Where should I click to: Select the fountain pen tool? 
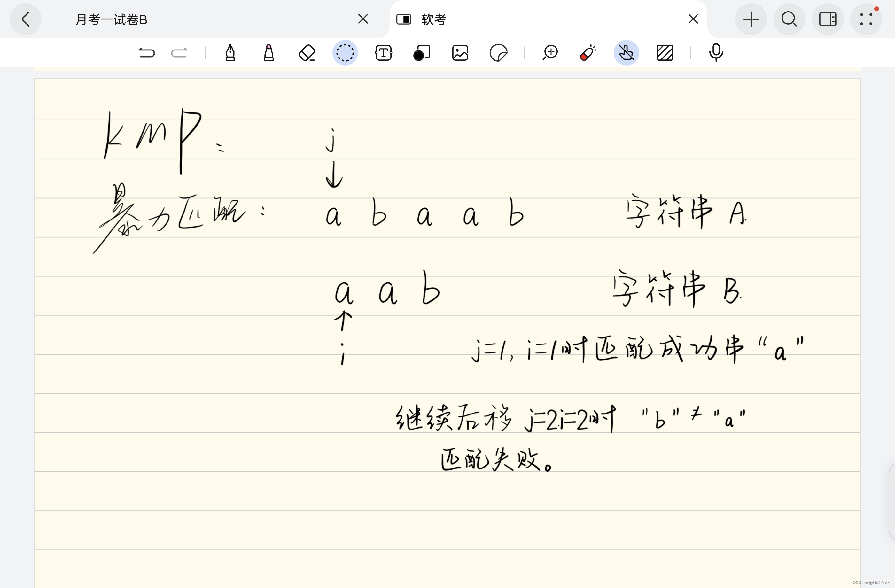click(x=230, y=53)
